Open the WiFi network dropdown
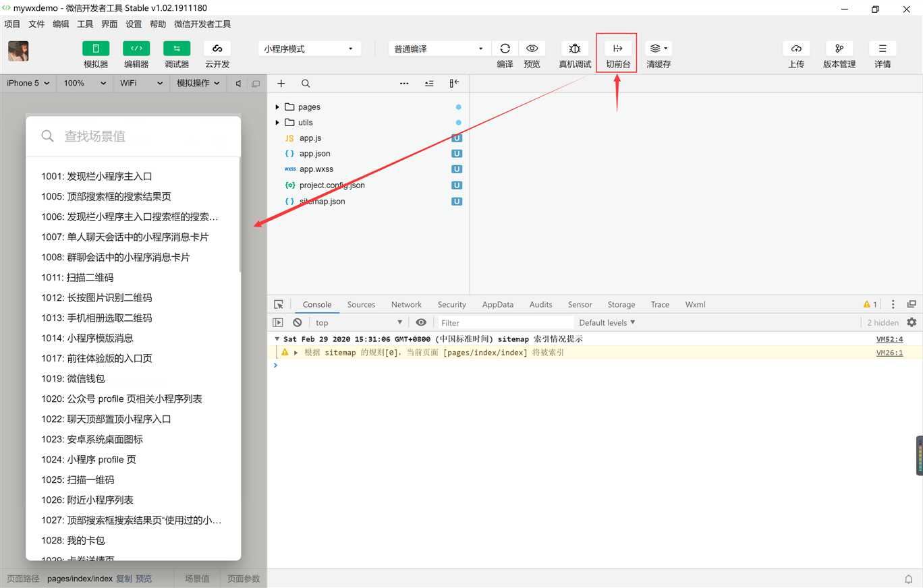This screenshot has height=588, width=923. (141, 83)
